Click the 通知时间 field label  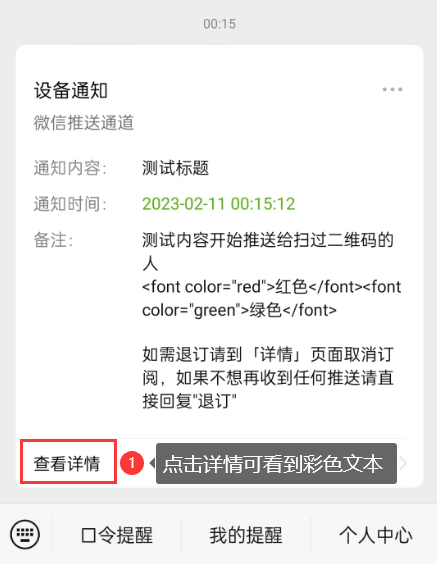click(x=70, y=204)
